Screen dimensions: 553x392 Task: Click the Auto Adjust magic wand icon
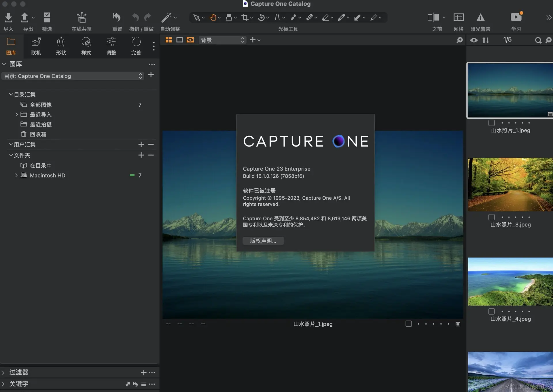(166, 18)
